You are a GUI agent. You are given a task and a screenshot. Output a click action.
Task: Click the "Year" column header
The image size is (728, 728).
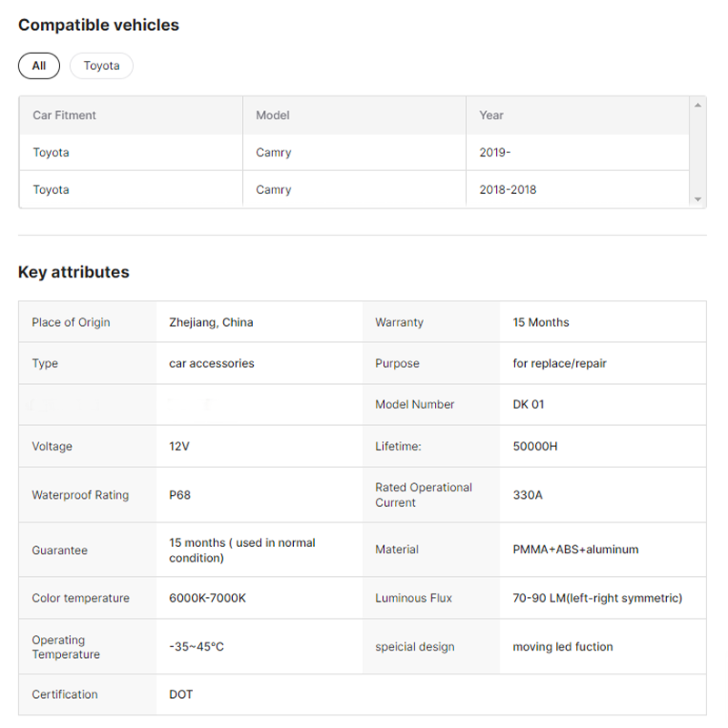(491, 116)
